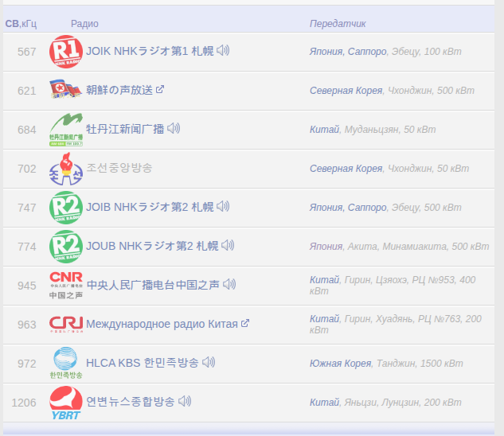Click Япония link in Акита row

326,247
